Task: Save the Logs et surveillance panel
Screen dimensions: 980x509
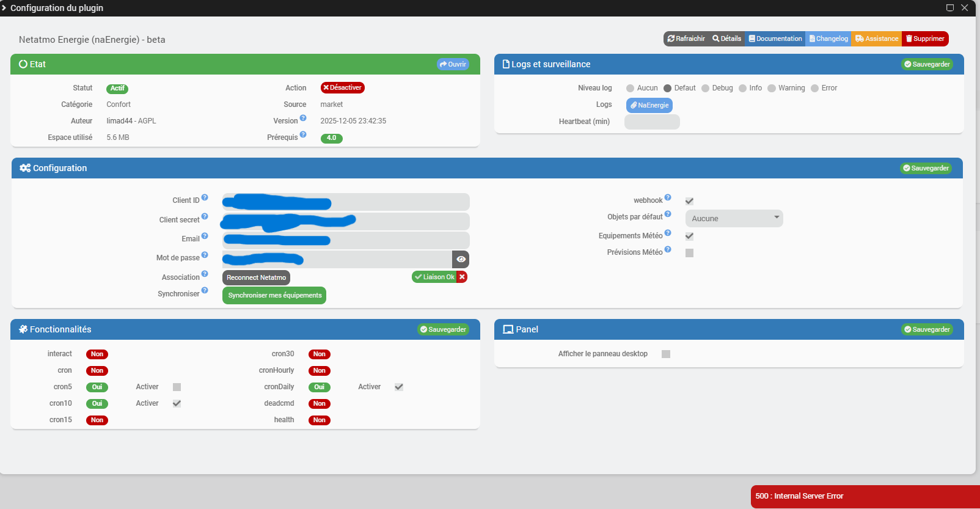Action: 927,64
